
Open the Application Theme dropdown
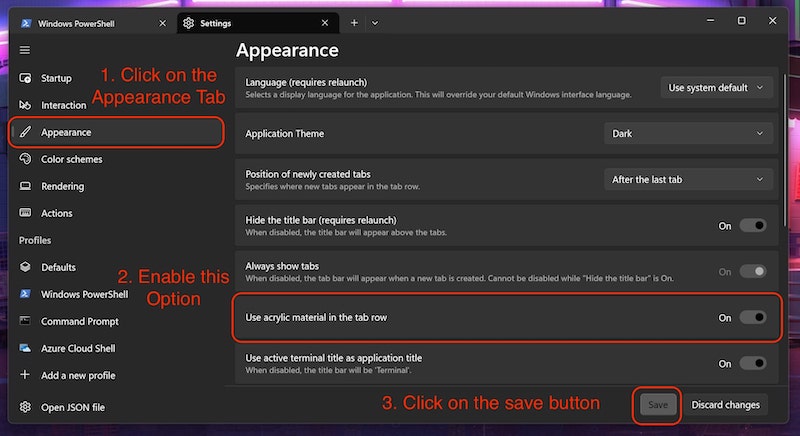(688, 134)
